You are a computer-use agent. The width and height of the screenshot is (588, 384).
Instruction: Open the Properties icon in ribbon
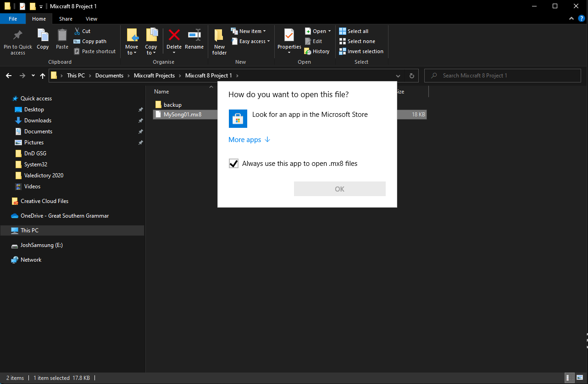coord(289,35)
